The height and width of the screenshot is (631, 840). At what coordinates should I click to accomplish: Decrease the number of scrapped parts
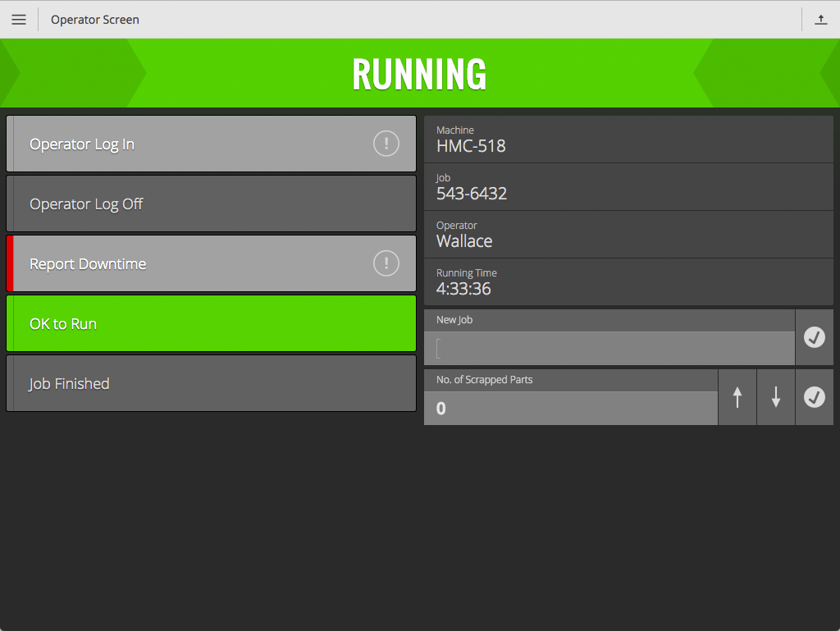coord(775,397)
